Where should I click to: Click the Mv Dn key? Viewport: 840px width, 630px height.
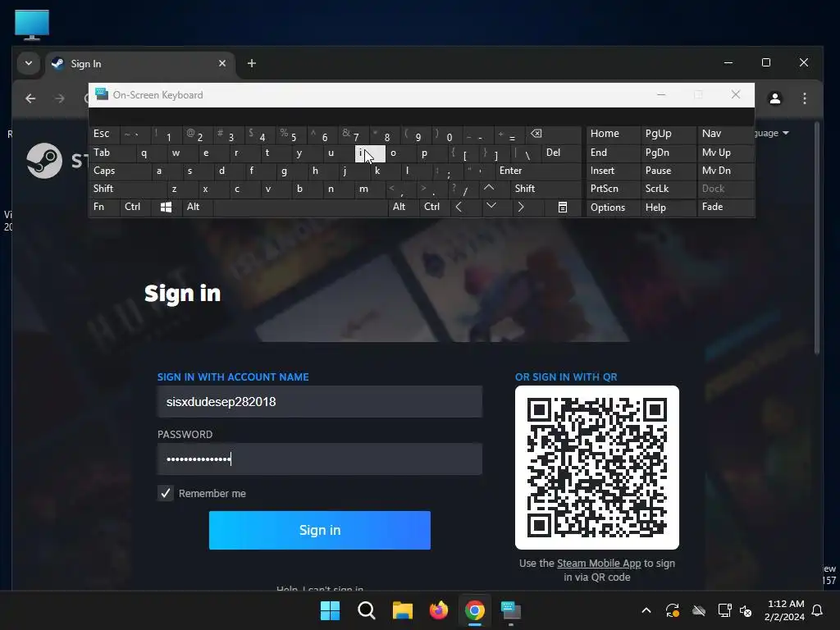(x=725, y=171)
